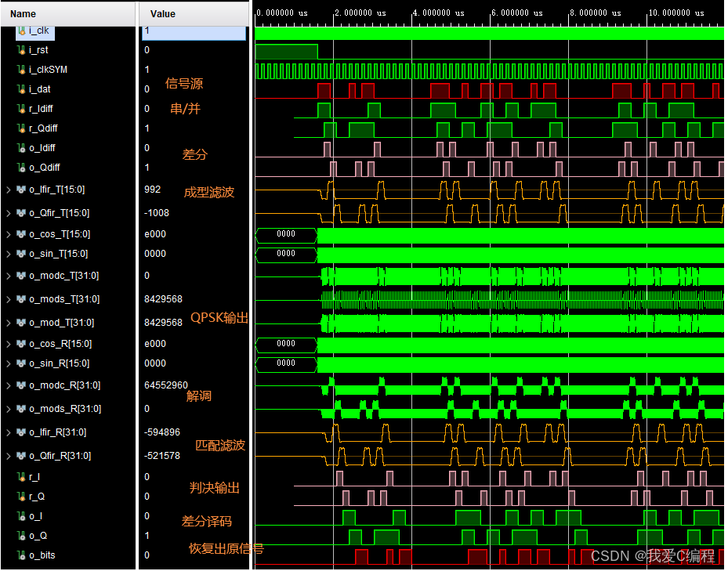728x571 pixels.
Task: Click the value -1008 for o_Qfir_T
Action: point(157,213)
